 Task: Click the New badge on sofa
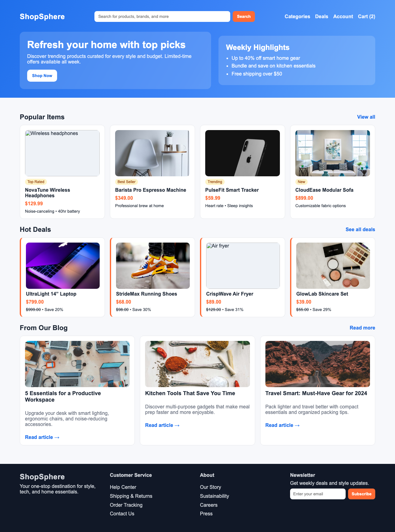coord(301,182)
